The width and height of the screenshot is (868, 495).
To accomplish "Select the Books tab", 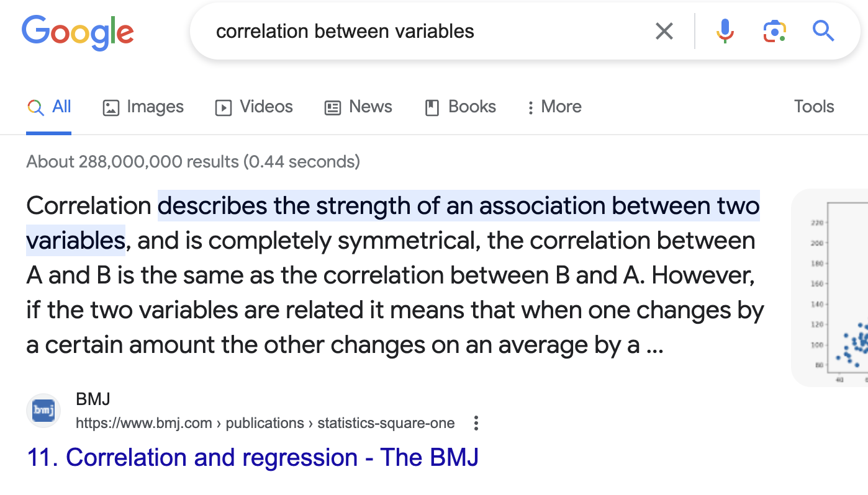I will 460,107.
